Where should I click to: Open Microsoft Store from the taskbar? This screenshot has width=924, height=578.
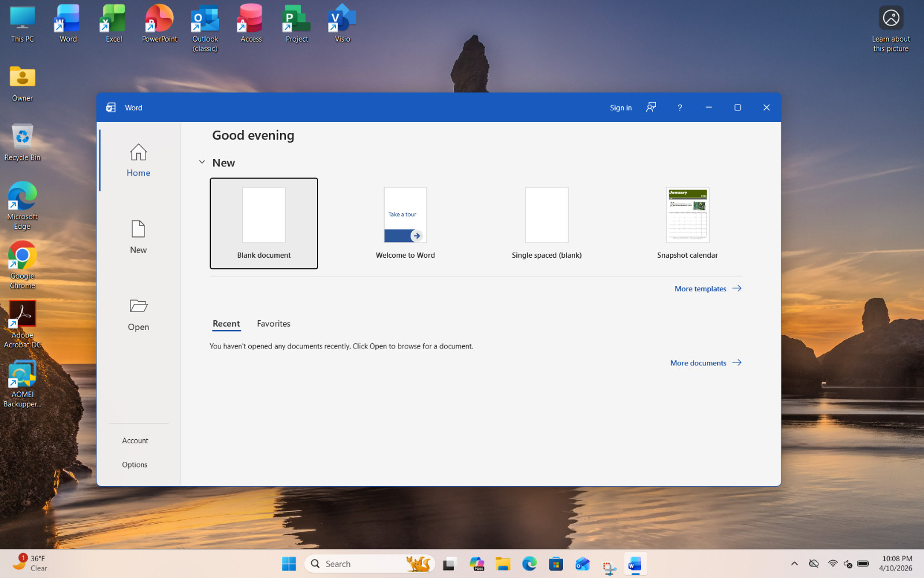[x=556, y=564]
